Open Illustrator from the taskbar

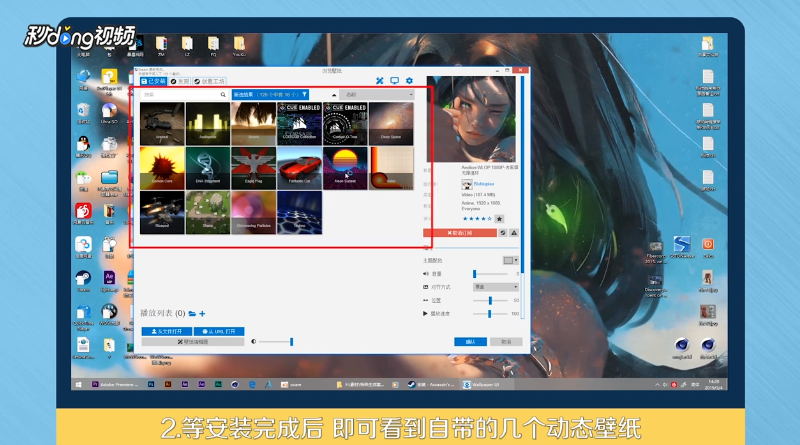coord(168,384)
